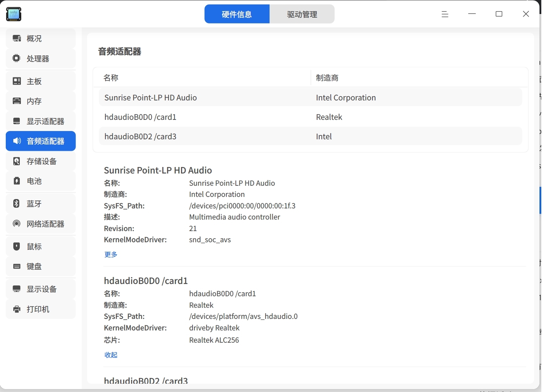Open the Motherboard (主板) icon
This screenshot has width=542, height=392.
17,81
